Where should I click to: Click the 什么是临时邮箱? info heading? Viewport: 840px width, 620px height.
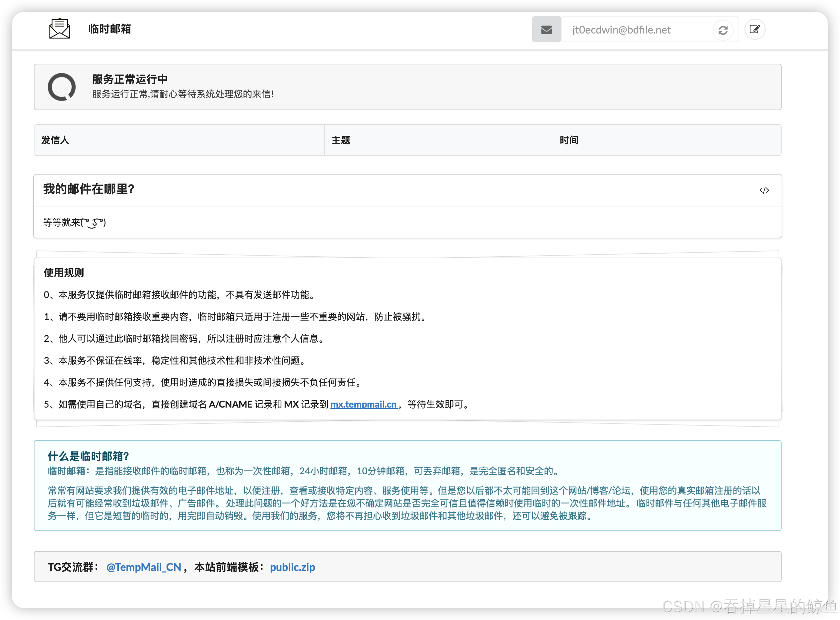click(x=88, y=456)
